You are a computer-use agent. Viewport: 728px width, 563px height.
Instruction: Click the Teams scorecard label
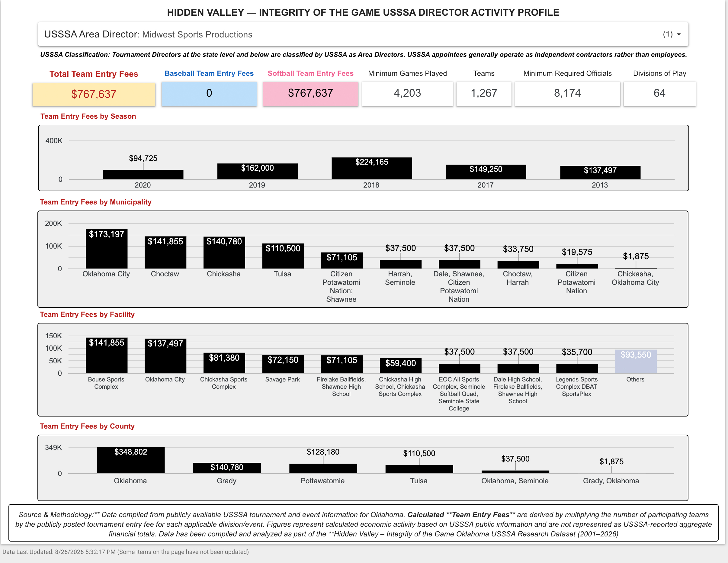tap(484, 74)
